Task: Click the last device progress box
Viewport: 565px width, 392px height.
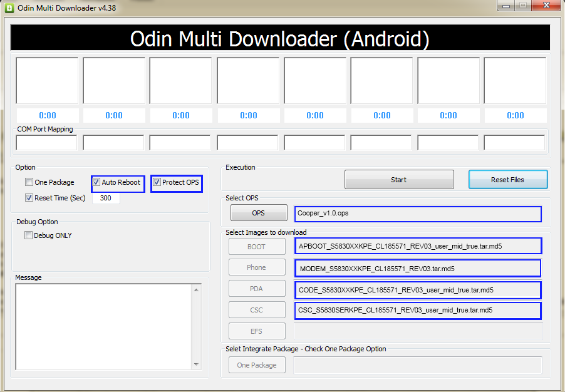Action: pyautogui.click(x=516, y=81)
